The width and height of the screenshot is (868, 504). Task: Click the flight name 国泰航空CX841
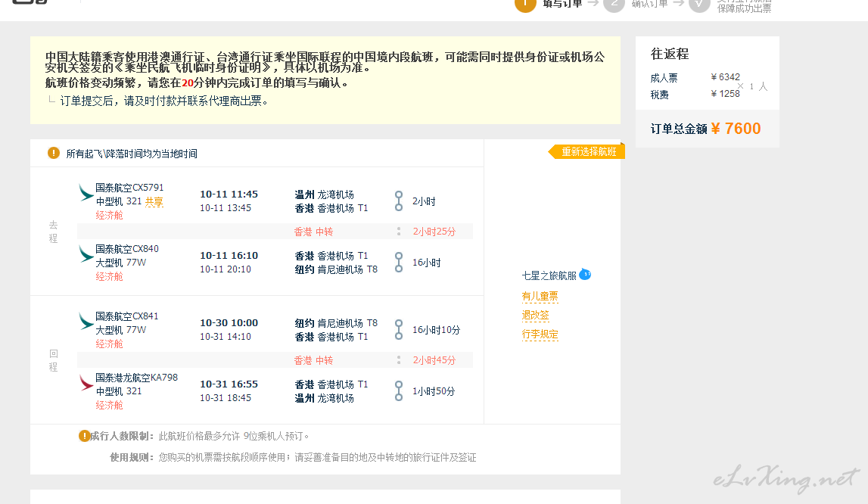127,316
